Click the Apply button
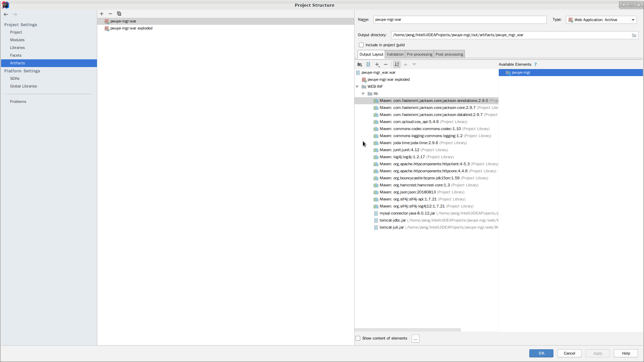Image resolution: width=644 pixels, height=362 pixels. [x=598, y=353]
